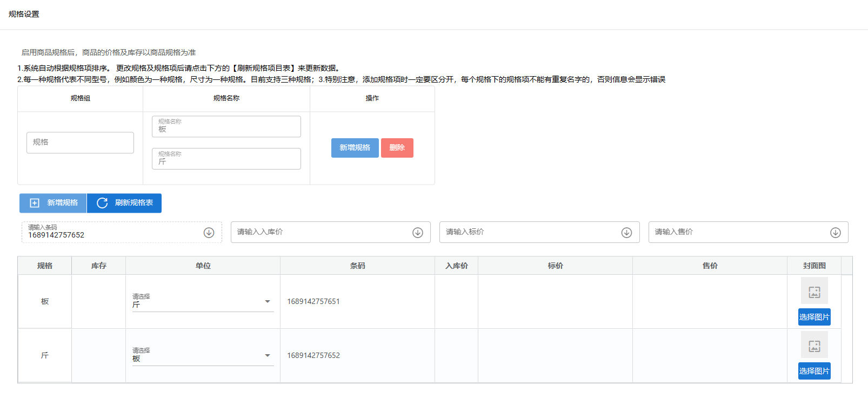Open the unit dropdown in the 板 row
This screenshot has width=868, height=399.
(x=203, y=301)
